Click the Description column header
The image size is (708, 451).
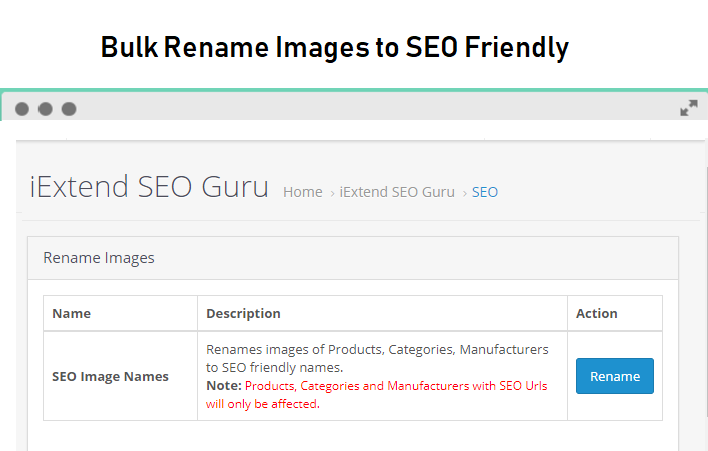pyautogui.click(x=243, y=313)
